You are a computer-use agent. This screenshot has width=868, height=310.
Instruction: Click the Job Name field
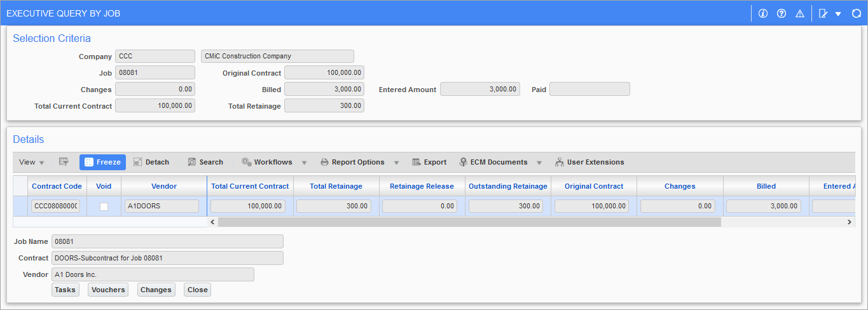pyautogui.click(x=167, y=242)
